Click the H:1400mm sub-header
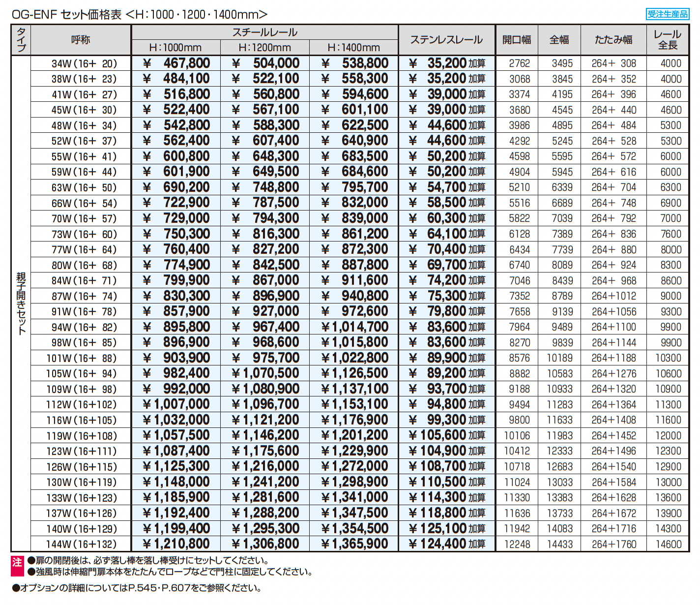700x605 pixels. click(353, 48)
